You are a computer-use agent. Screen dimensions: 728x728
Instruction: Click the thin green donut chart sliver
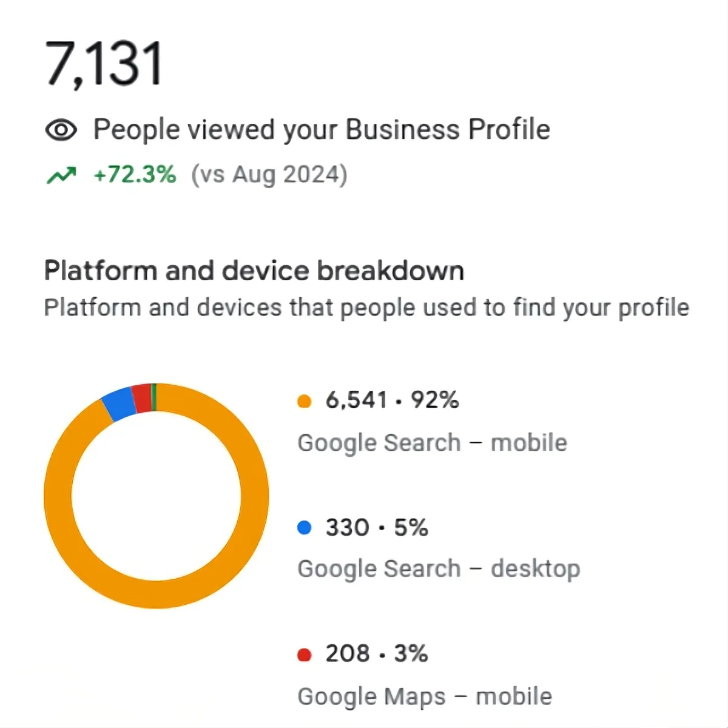pyautogui.click(x=154, y=397)
